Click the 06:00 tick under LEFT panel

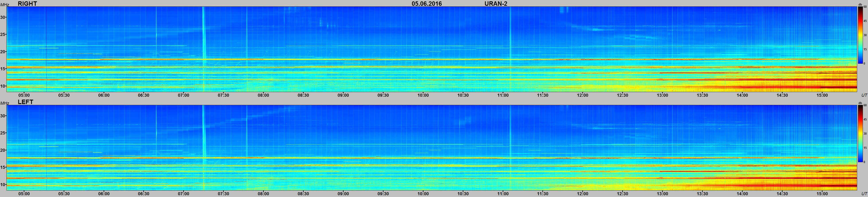(104, 194)
